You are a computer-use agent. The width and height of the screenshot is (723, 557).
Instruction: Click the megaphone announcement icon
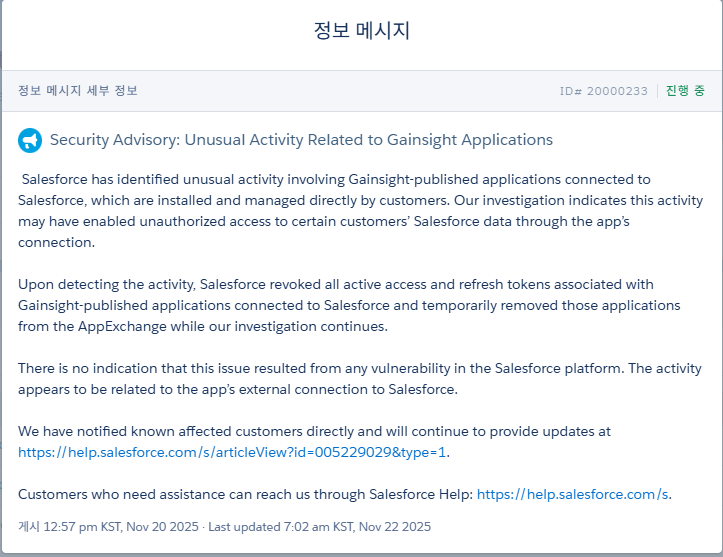pyautogui.click(x=30, y=140)
